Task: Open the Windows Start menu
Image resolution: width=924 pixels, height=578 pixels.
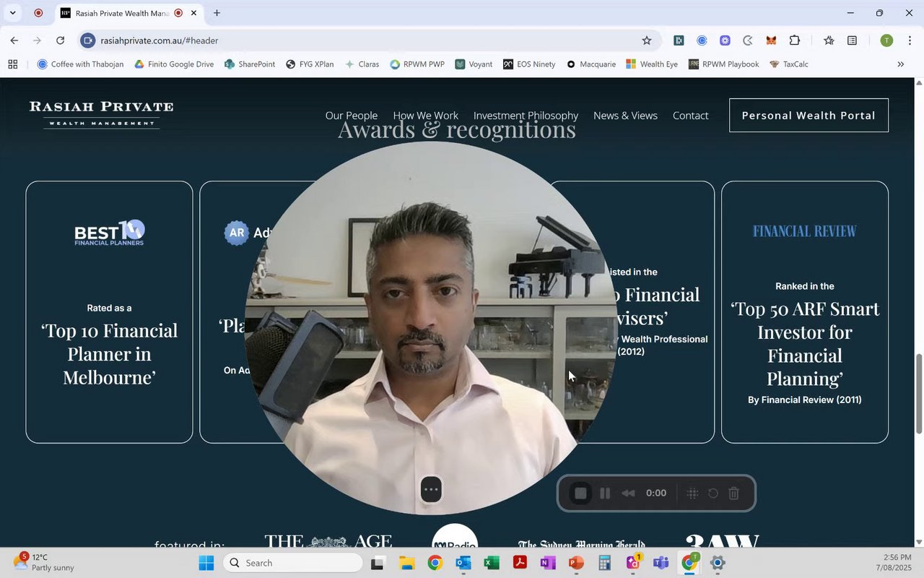Action: 206,563
